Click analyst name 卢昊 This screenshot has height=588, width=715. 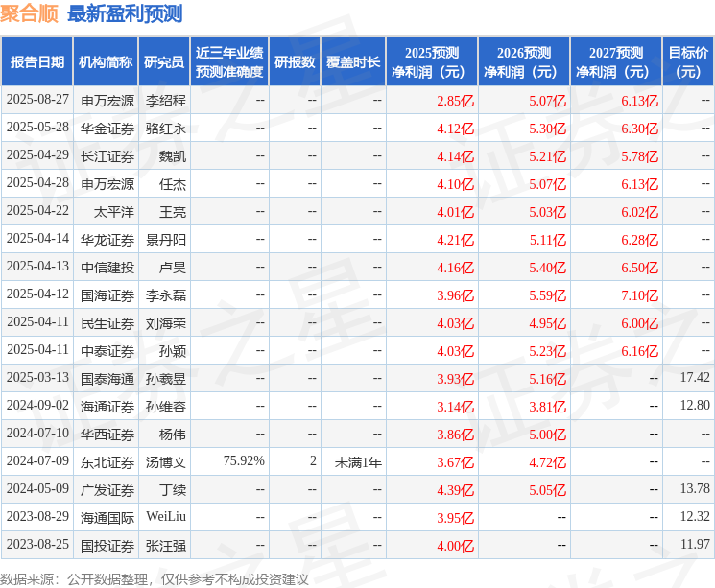point(173,268)
